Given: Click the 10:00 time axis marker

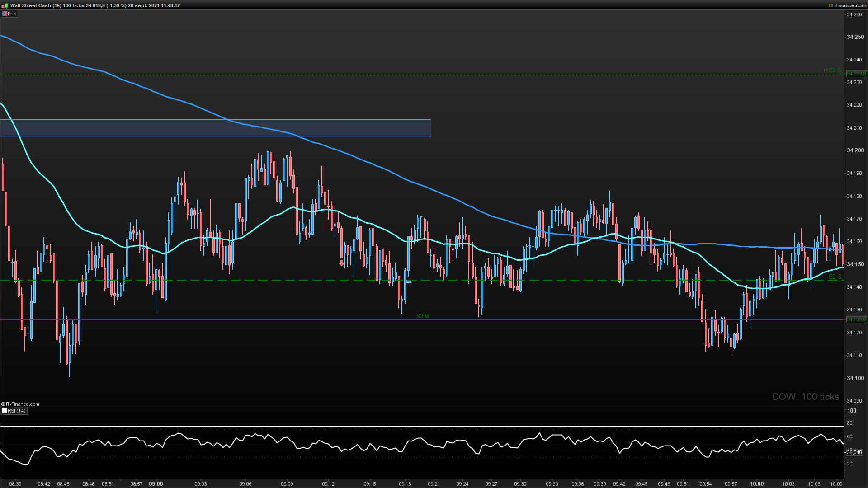Looking at the screenshot, I should tap(757, 484).
